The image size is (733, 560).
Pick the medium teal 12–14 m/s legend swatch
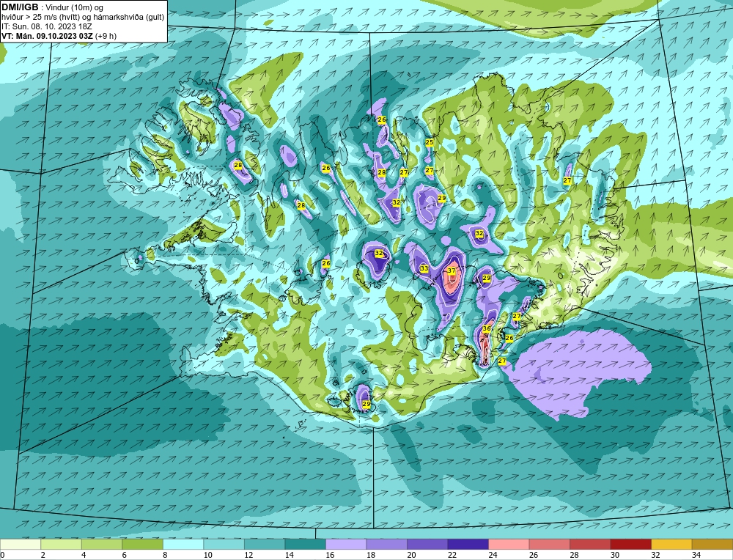265,545
